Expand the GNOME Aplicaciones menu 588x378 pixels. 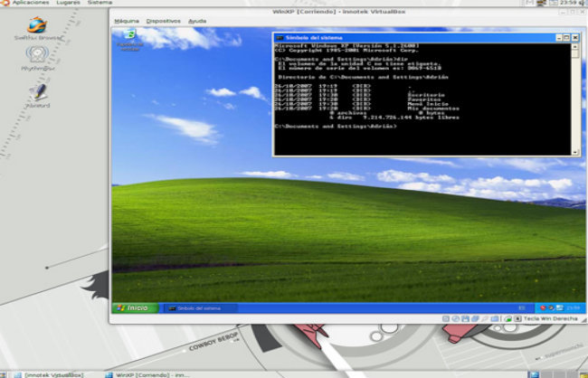coord(31,3)
